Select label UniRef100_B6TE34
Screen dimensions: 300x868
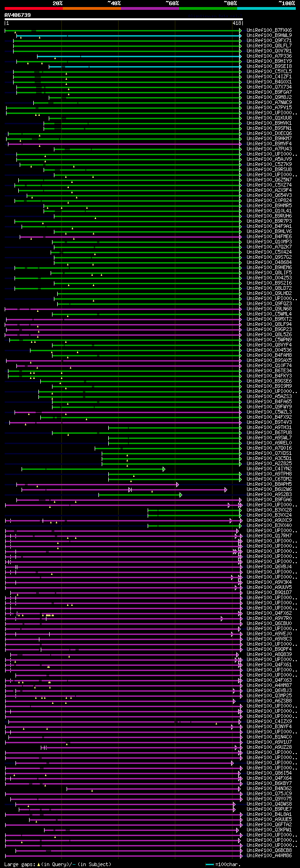[269, 370]
